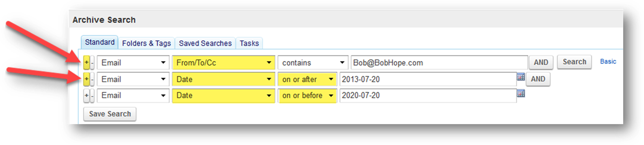Click the Save Search button
The height and width of the screenshot is (145, 644).
(x=110, y=114)
